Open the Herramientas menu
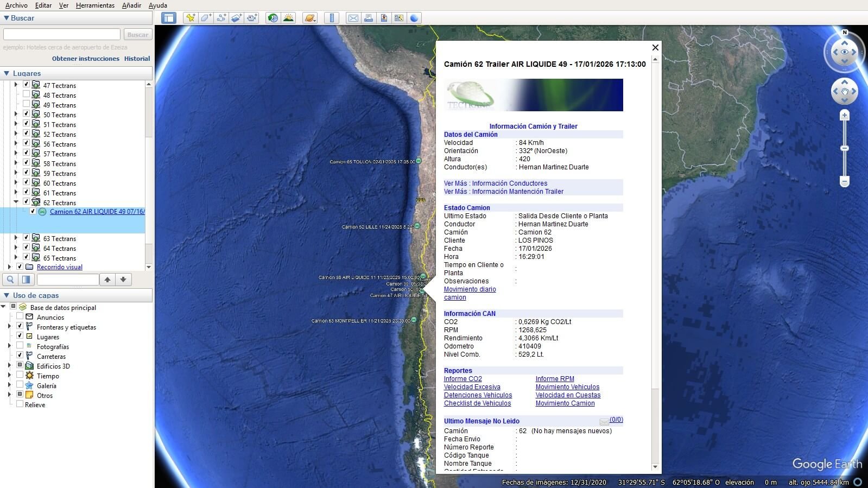The image size is (868, 488). coord(95,5)
